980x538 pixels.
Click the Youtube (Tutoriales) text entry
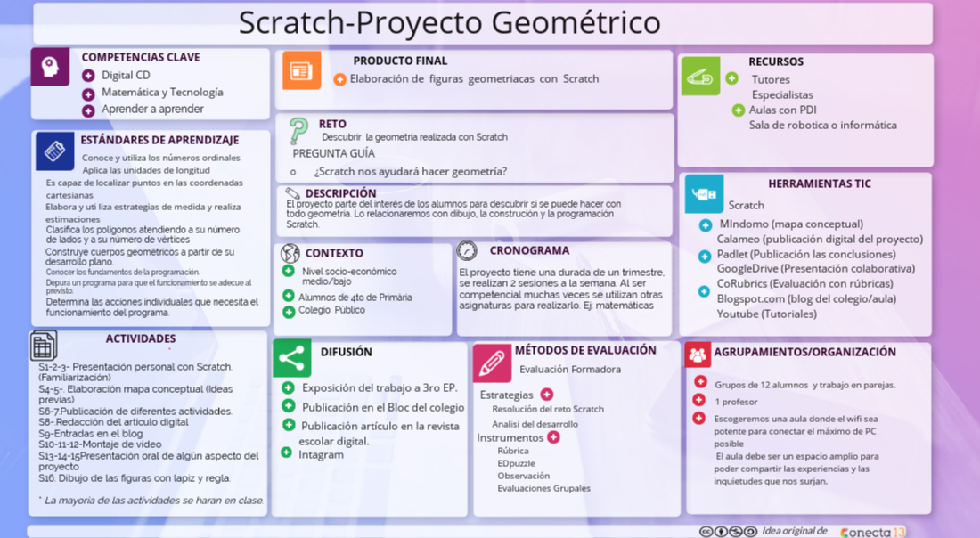point(766,314)
